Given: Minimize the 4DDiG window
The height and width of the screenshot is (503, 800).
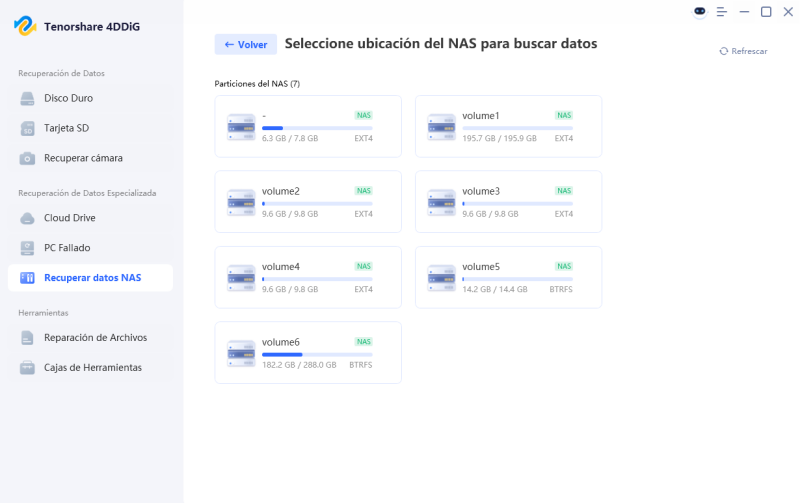Looking at the screenshot, I should [744, 12].
